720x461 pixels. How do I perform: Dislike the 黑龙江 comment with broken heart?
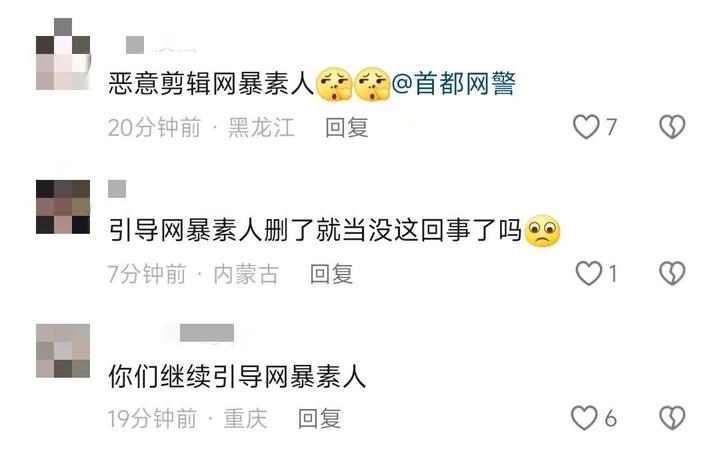coord(672,127)
